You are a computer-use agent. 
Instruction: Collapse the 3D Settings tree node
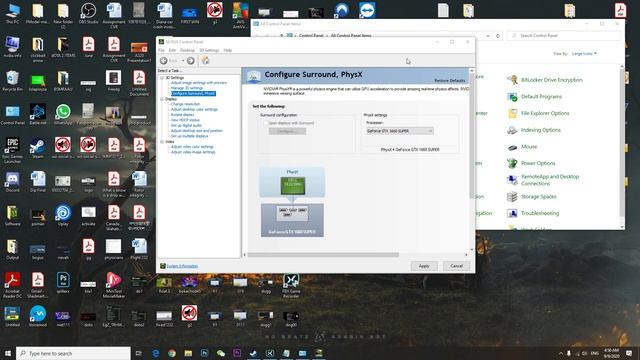[162, 78]
